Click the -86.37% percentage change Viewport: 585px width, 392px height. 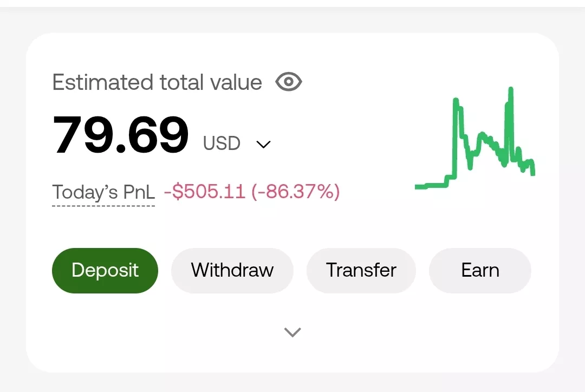tap(296, 191)
